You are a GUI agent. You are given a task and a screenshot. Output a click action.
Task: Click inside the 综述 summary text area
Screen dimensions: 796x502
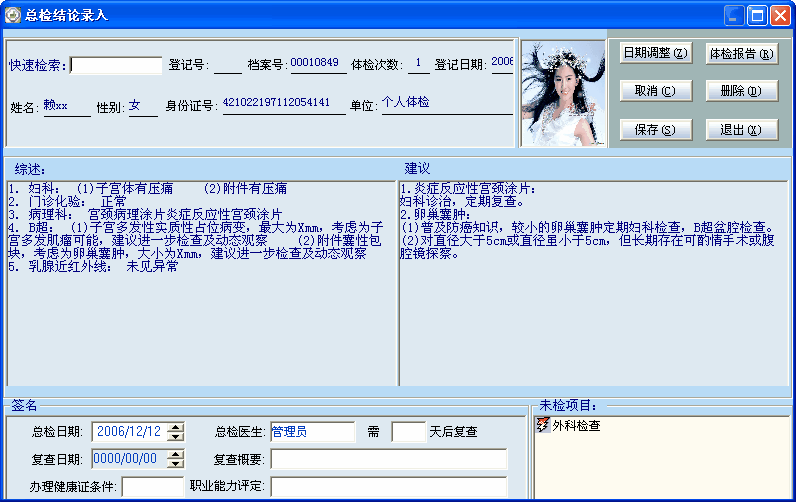point(201,283)
